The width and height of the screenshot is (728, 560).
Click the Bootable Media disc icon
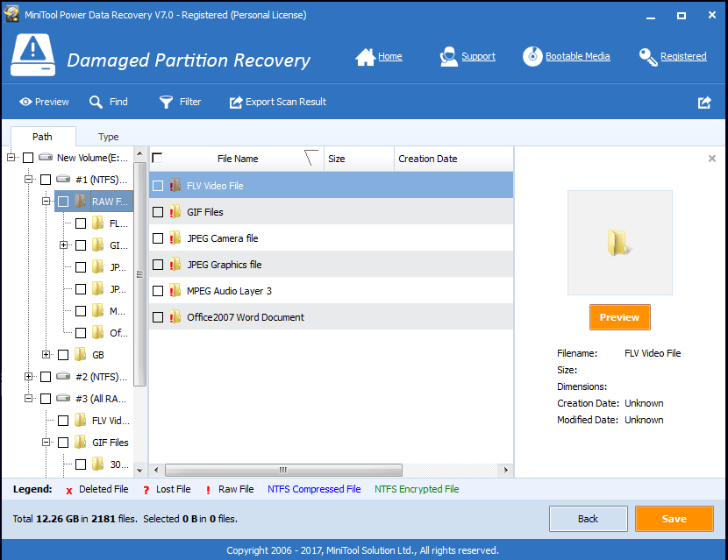(x=532, y=57)
